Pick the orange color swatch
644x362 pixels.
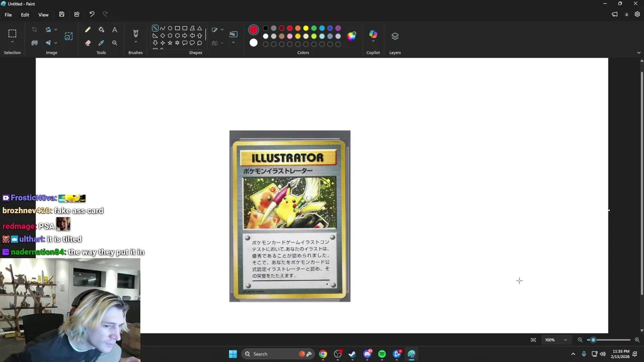298,28
